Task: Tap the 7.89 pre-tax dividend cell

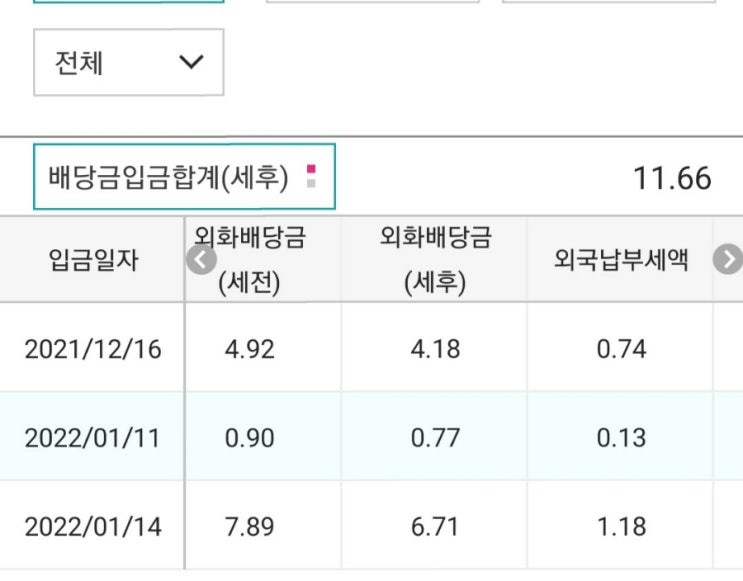Action: [249, 526]
